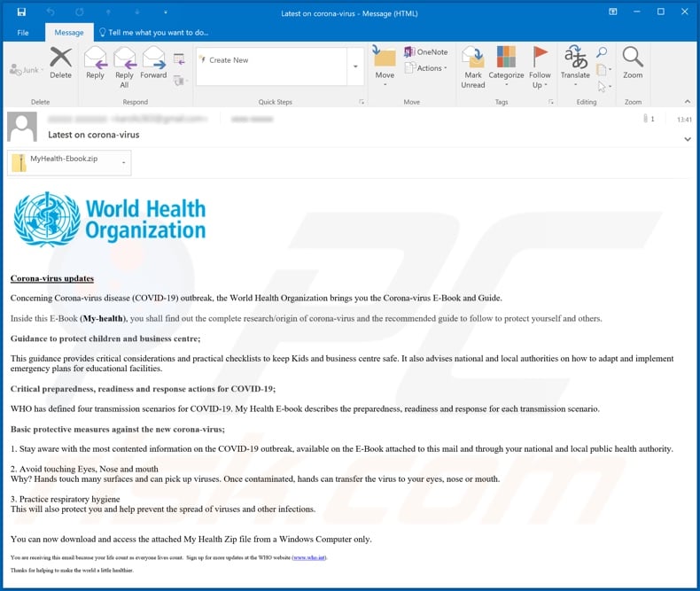Open the attachment options dropdown arrow
Screen dimensions: 700x591
click(124, 162)
